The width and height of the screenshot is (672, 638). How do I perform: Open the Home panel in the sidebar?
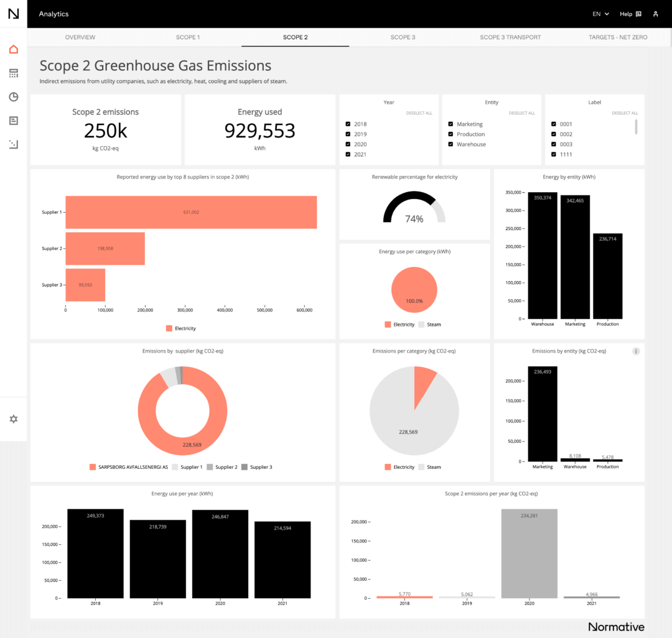tap(13, 49)
